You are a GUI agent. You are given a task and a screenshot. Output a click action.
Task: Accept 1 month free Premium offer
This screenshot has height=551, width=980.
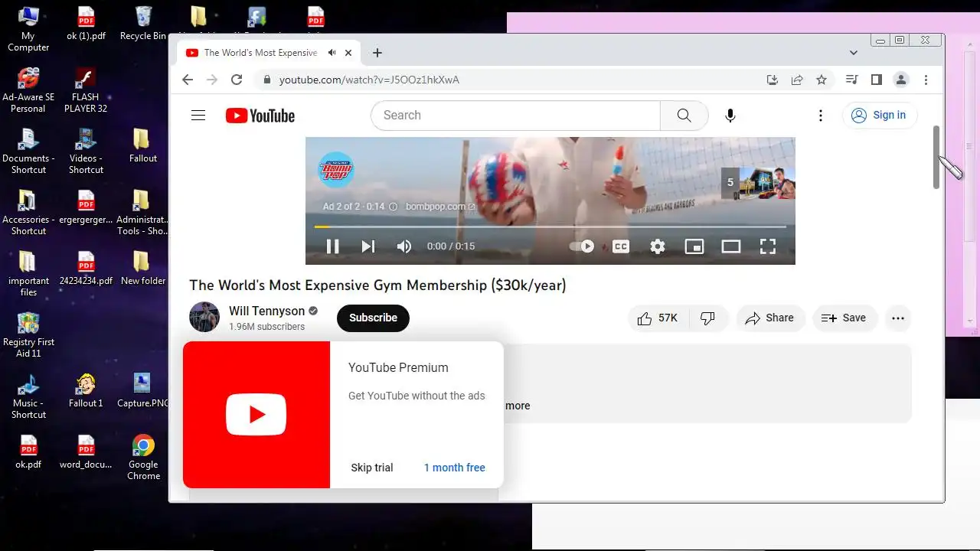point(455,468)
